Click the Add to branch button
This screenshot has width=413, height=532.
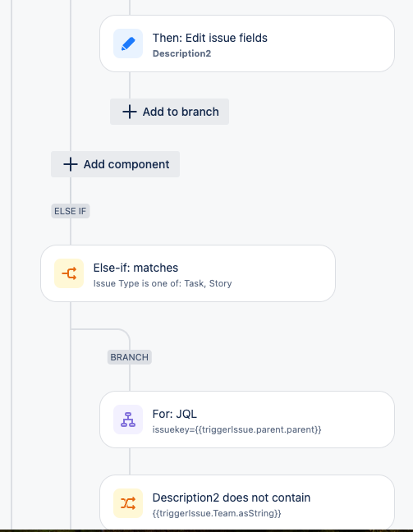[x=169, y=112]
